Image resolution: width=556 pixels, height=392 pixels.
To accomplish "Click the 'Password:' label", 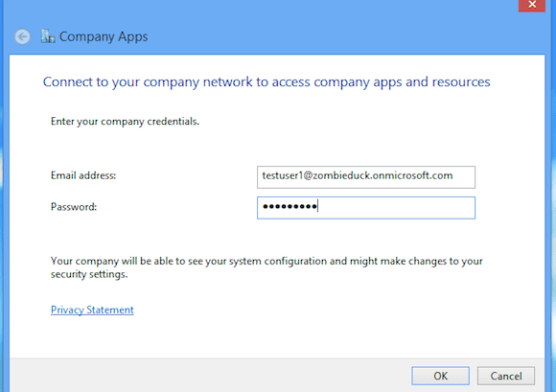I will 74,207.
